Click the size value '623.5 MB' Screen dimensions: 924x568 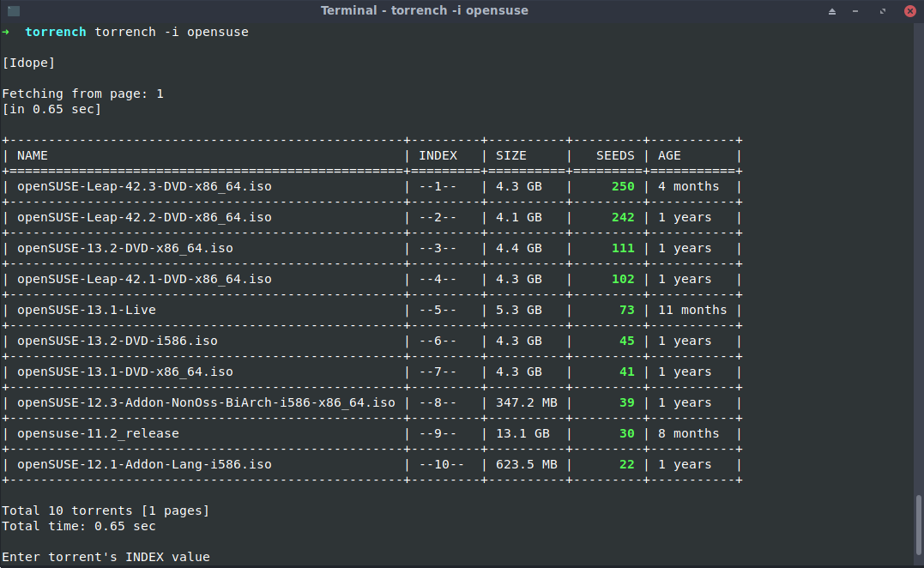[526, 464]
